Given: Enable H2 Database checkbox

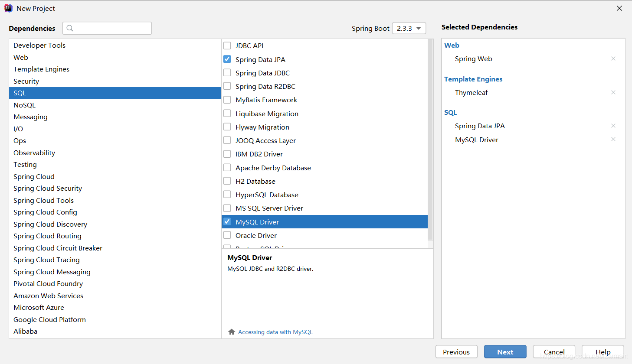Looking at the screenshot, I should coord(227,181).
